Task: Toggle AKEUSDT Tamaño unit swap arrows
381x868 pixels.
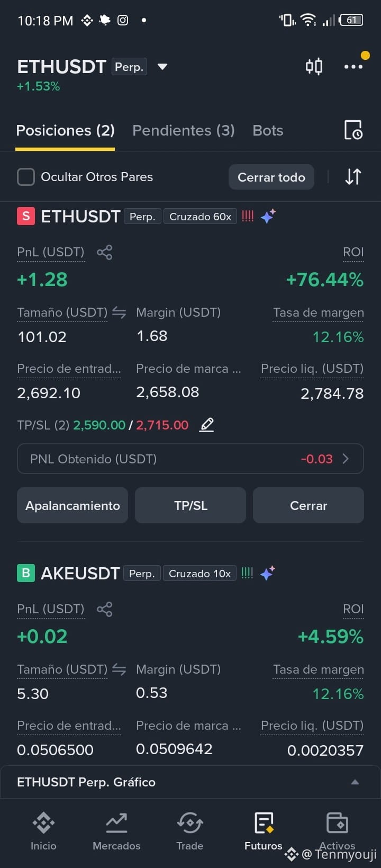Action: [x=119, y=670]
